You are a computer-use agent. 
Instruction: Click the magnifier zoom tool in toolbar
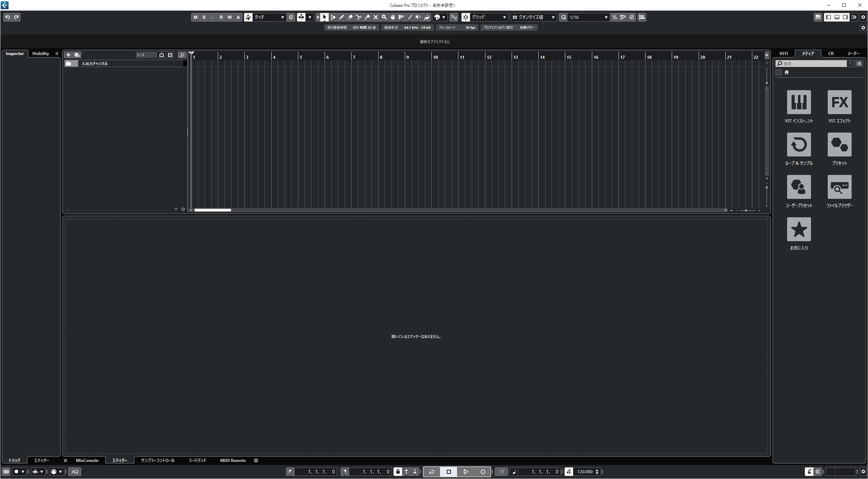point(384,17)
